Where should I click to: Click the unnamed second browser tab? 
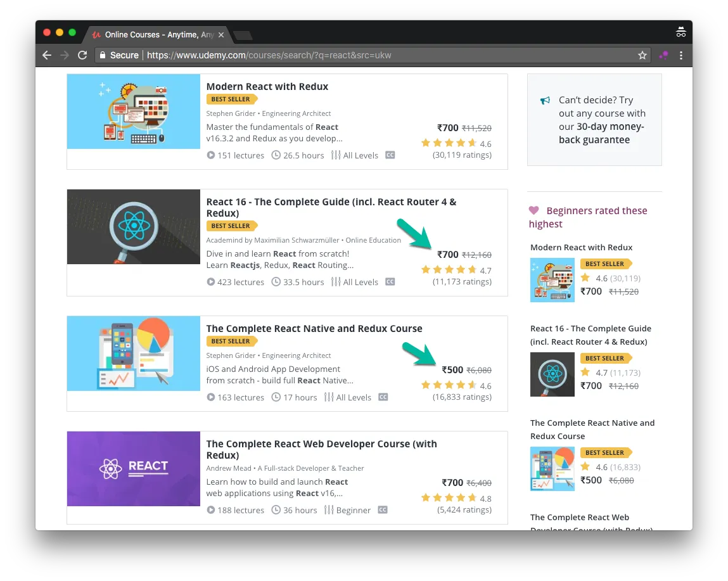(x=243, y=35)
